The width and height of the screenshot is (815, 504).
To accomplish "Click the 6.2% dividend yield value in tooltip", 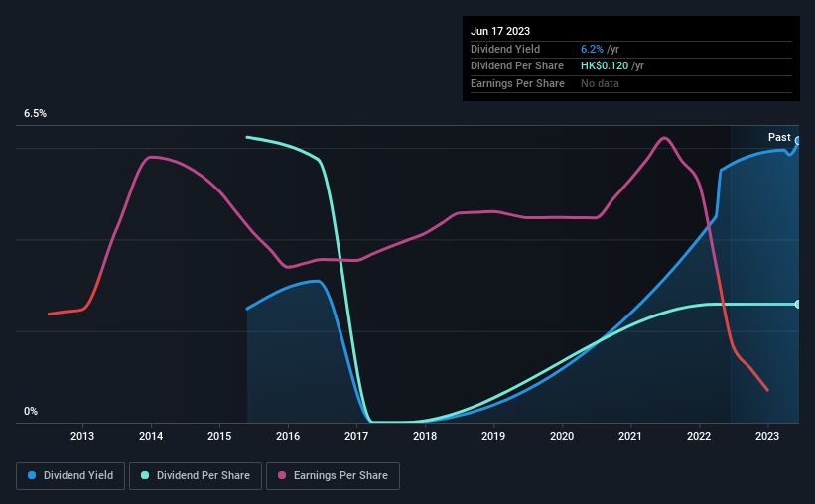I will (x=592, y=49).
